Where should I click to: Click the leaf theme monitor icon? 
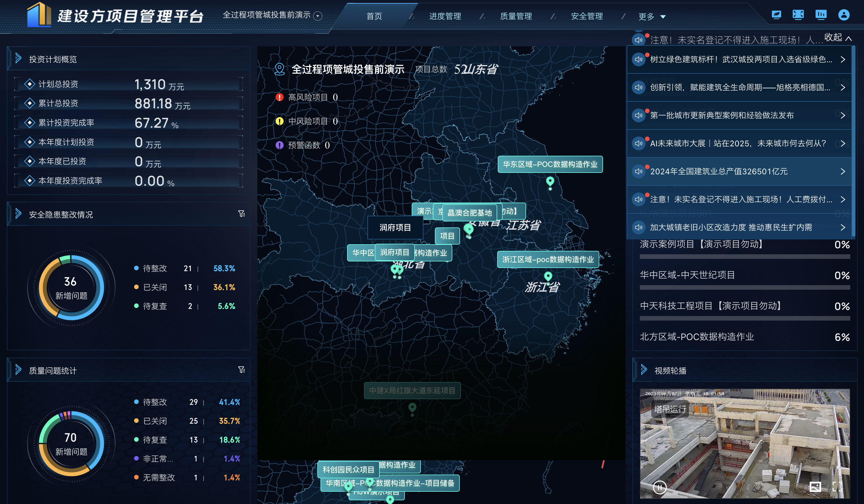(x=776, y=15)
